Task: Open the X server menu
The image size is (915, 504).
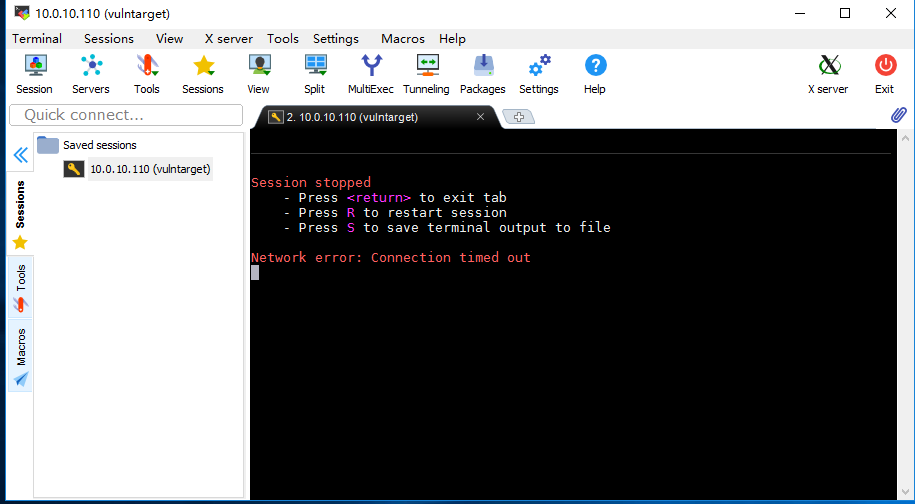Action: (229, 39)
